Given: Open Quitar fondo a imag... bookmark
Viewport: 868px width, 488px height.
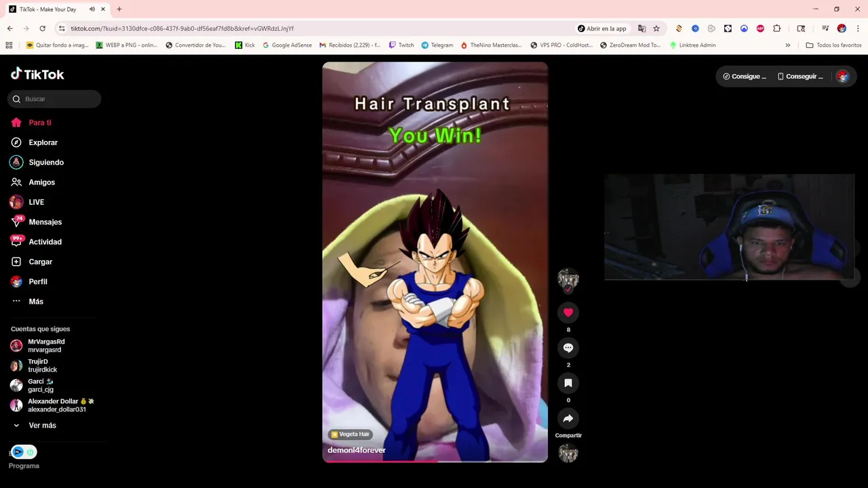Looking at the screenshot, I should (58, 45).
